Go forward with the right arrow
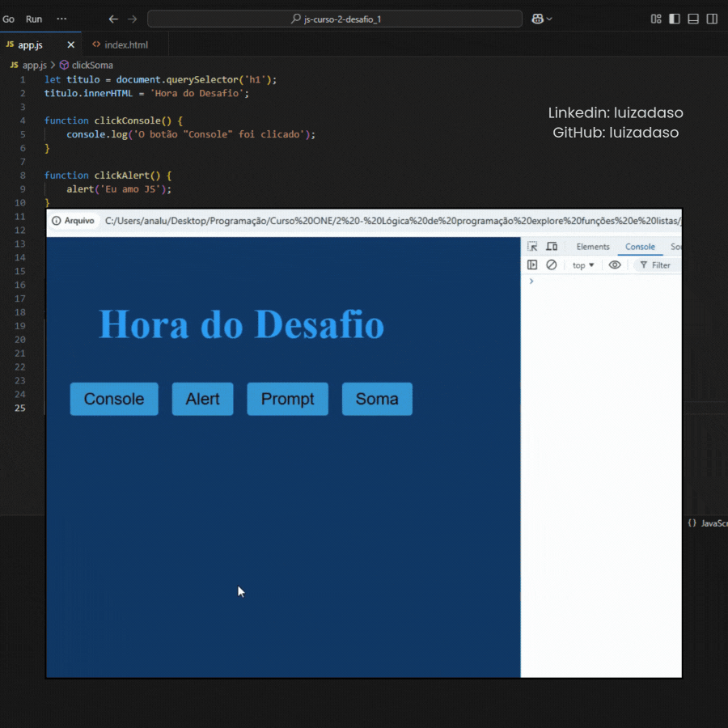728x728 pixels. tap(133, 19)
